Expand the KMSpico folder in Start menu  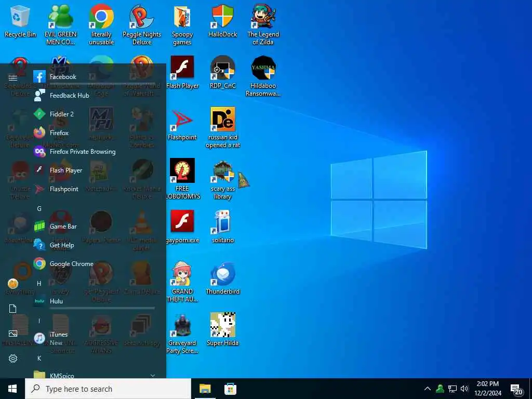click(94, 375)
